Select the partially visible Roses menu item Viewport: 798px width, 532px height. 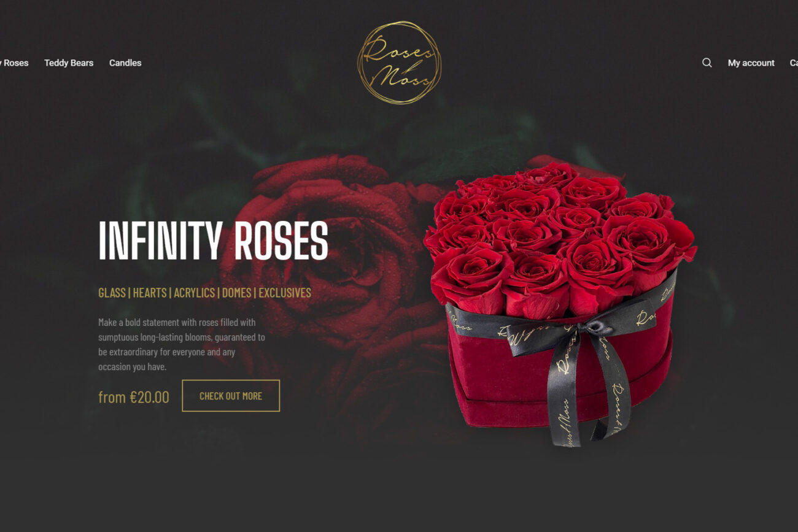[x=14, y=63]
